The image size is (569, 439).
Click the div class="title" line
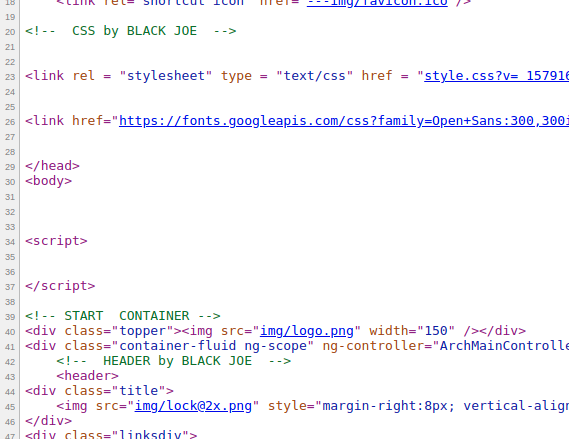coord(99,391)
